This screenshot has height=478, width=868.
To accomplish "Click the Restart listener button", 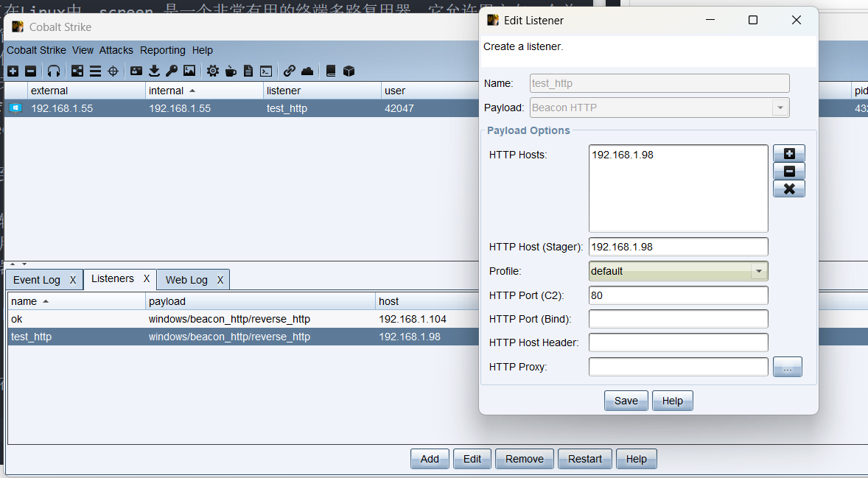I will coord(584,459).
